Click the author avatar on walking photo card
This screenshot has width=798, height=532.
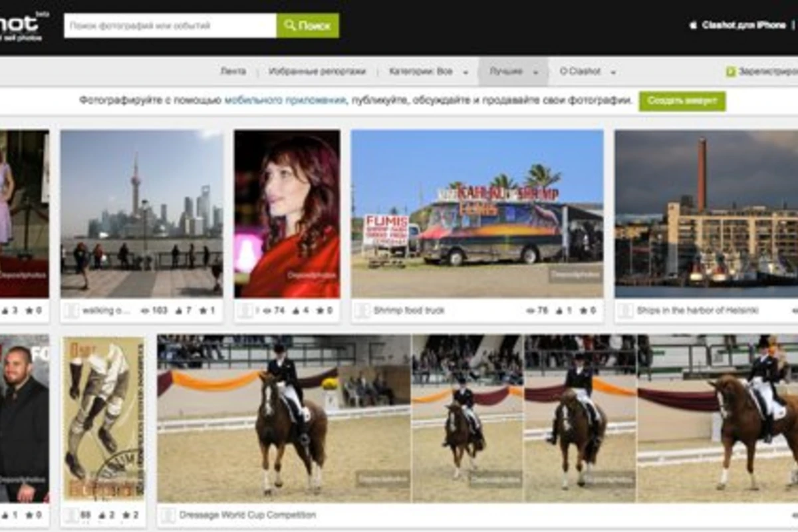[x=71, y=311]
